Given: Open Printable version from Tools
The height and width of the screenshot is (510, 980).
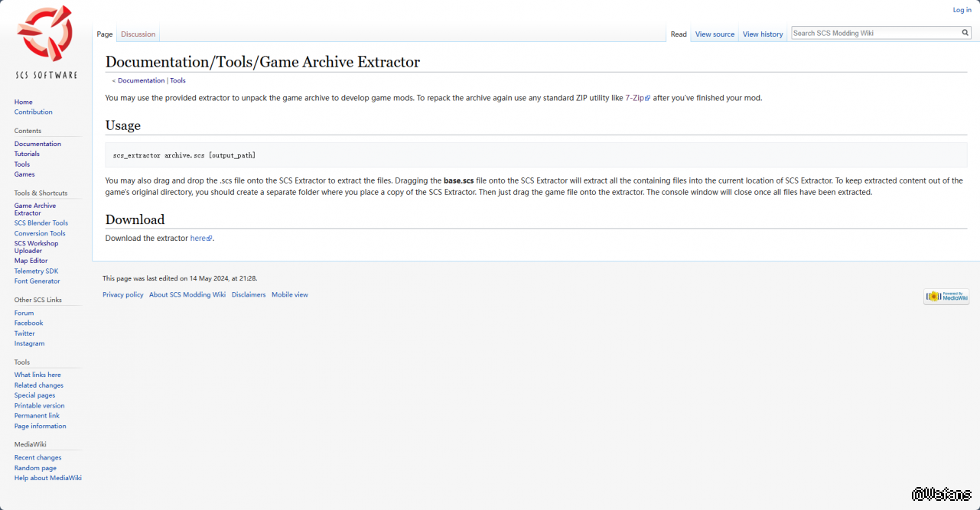Looking at the screenshot, I should pos(39,406).
